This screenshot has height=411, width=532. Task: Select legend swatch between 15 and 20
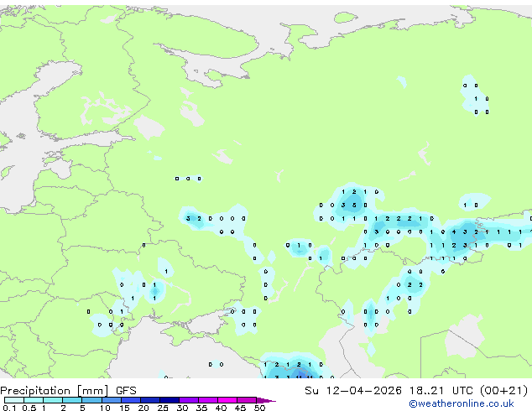[x=130, y=400]
